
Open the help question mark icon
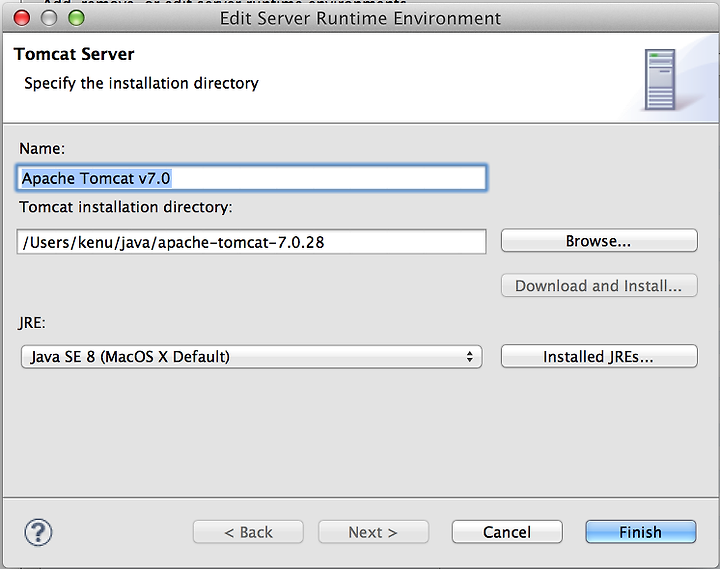point(38,532)
